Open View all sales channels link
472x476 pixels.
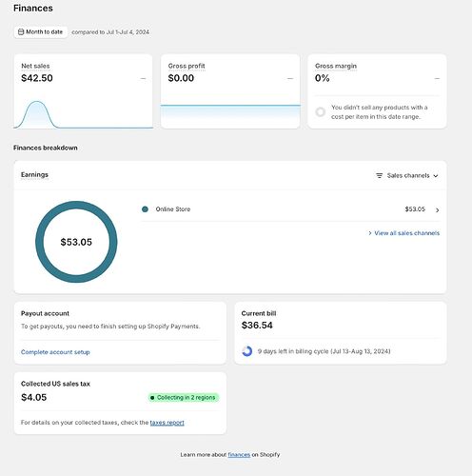tap(403, 233)
